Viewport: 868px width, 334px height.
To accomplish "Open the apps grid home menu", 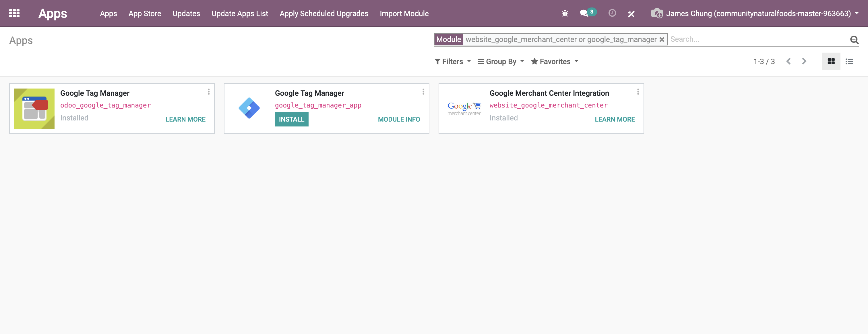I will tap(14, 13).
